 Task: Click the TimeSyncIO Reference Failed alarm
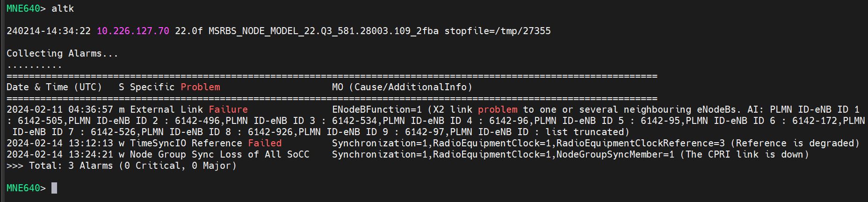point(206,143)
